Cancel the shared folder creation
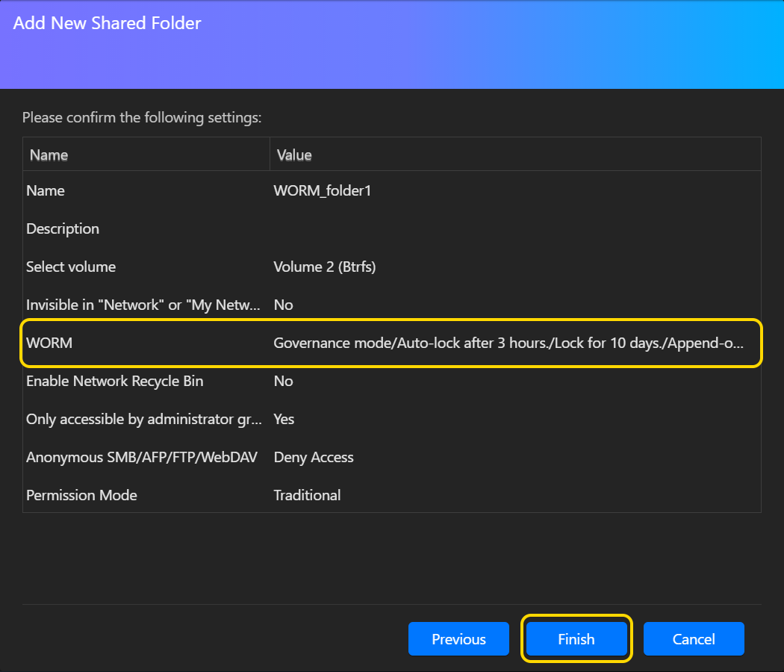The width and height of the screenshot is (784, 672). coord(694,639)
